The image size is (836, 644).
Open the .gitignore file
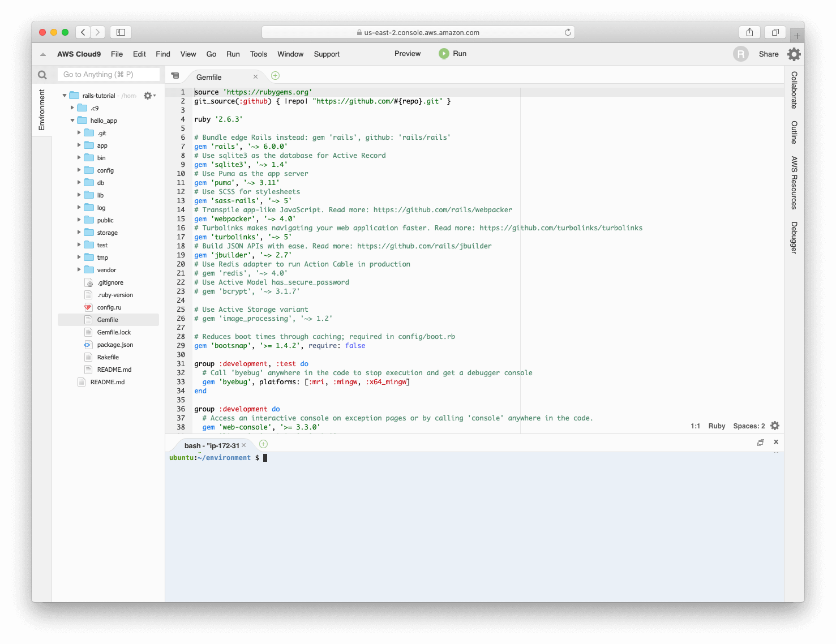coord(110,282)
